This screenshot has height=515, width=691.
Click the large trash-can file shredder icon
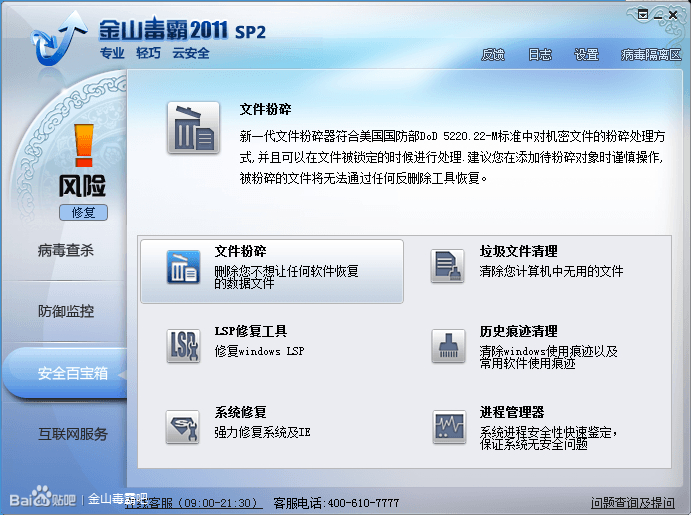click(x=193, y=128)
